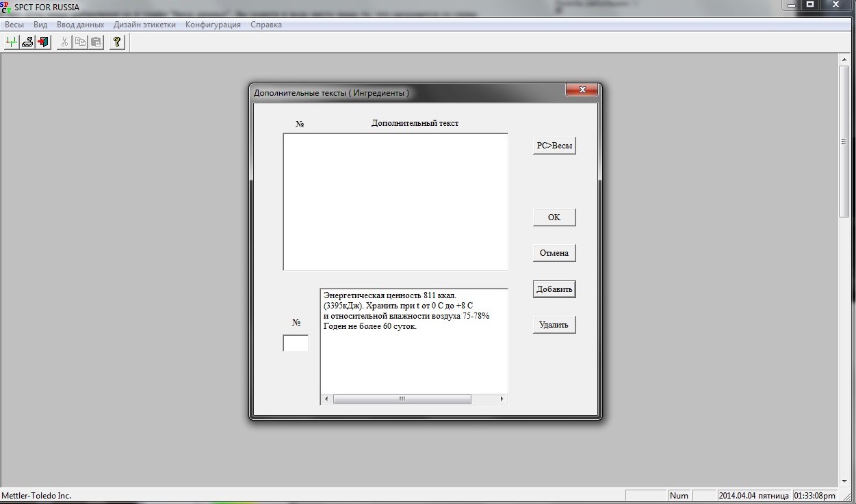Confirm with the OK button
The width and height of the screenshot is (856, 504).
554,217
